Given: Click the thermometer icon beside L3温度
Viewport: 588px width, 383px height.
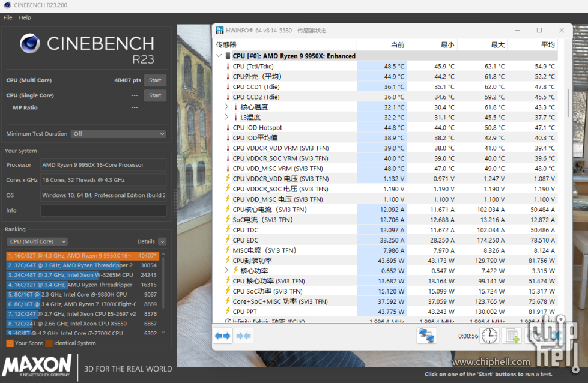Looking at the screenshot, I should [235, 117].
